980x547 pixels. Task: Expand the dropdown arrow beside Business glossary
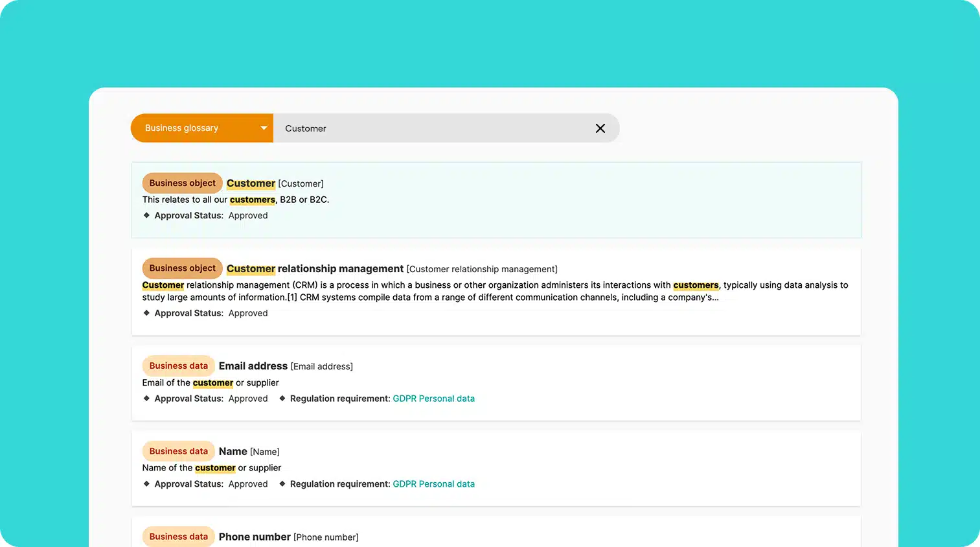point(264,128)
